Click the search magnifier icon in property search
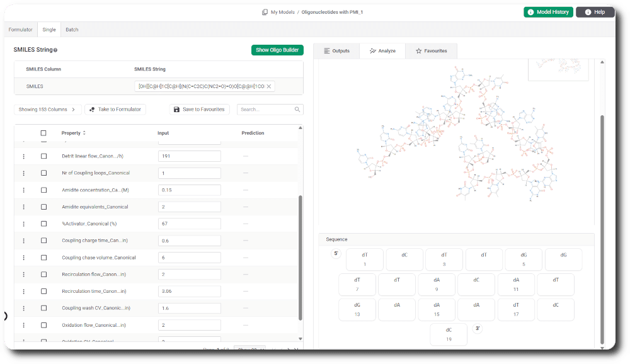The width and height of the screenshot is (630, 364). [297, 110]
